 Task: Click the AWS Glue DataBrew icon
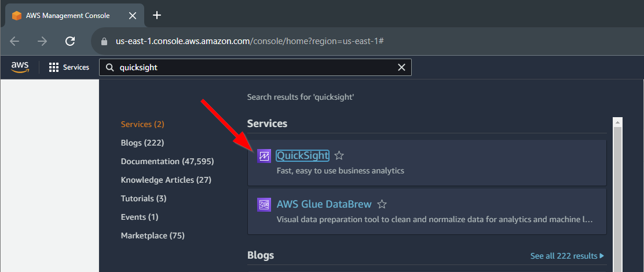(x=264, y=205)
